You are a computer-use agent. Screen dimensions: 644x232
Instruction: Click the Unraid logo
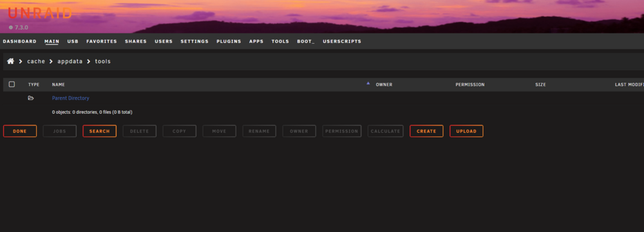(40, 13)
